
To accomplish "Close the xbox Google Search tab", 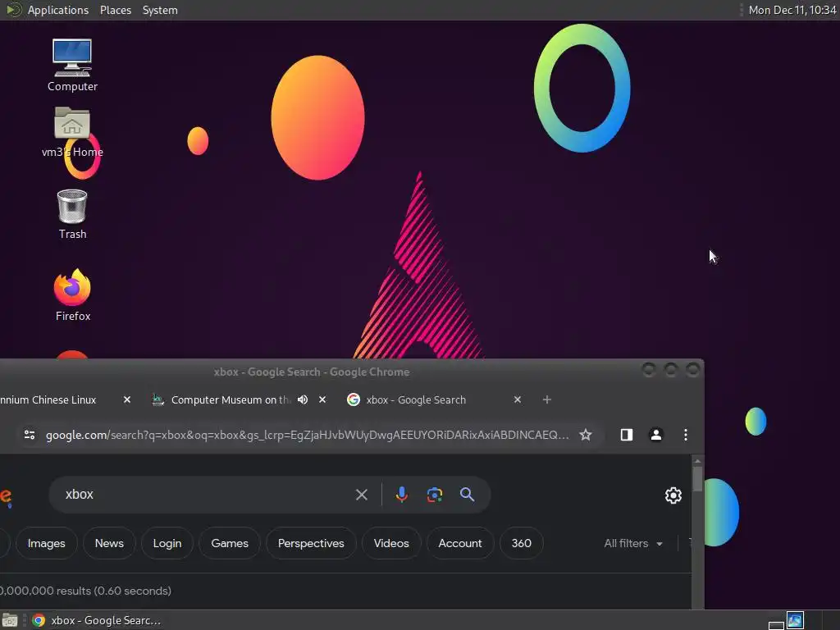I will [518, 399].
